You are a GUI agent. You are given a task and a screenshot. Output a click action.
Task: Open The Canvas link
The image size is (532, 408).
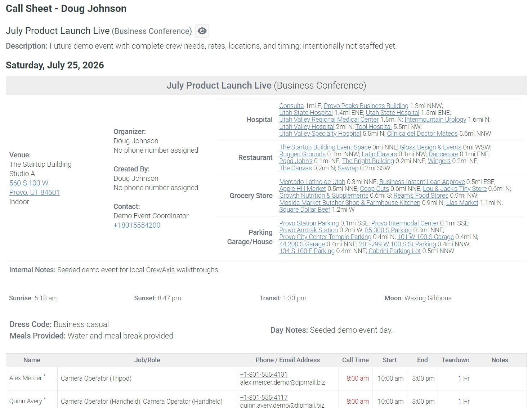(x=295, y=168)
